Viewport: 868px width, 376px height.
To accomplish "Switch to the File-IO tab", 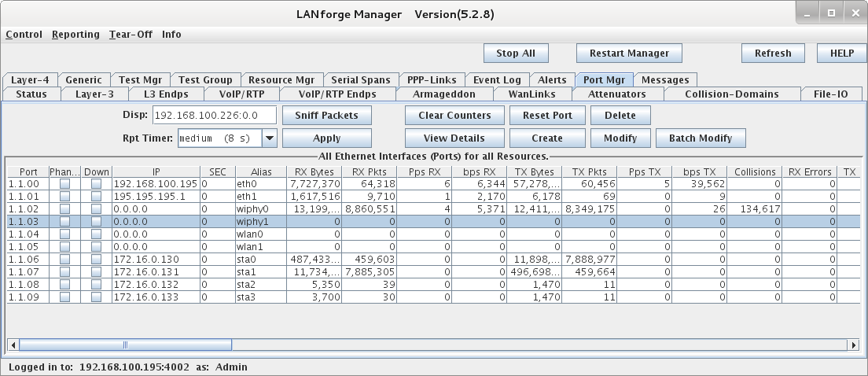I will [x=831, y=94].
